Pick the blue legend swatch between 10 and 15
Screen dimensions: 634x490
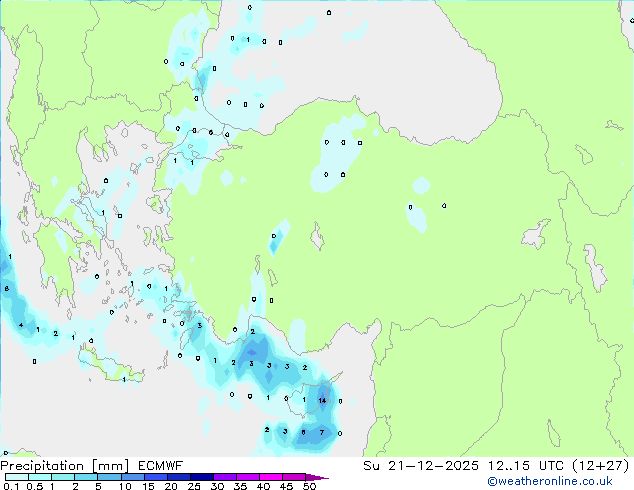click(132, 477)
